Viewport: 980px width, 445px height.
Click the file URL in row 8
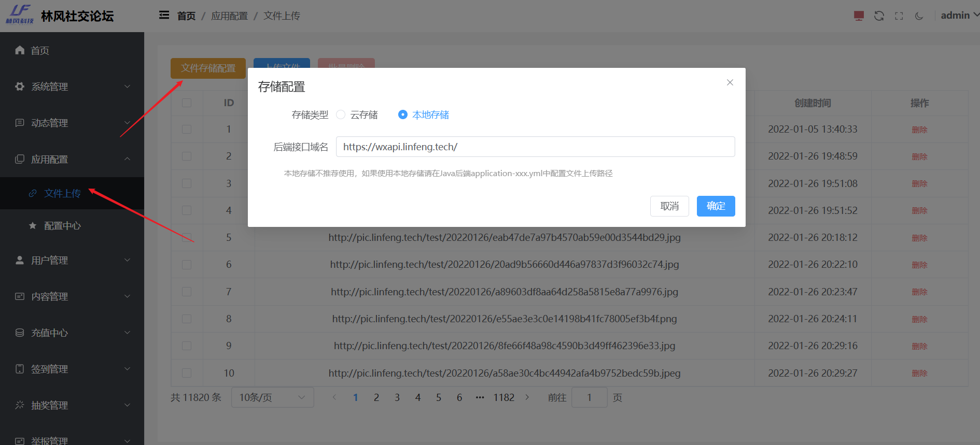coord(505,319)
